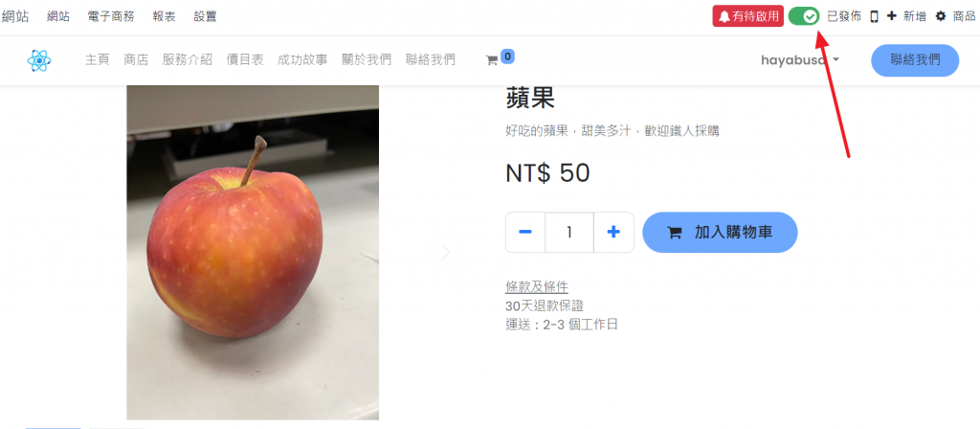Click the mobile preview phone icon
Screen dimensions: 980x429
(x=874, y=17)
